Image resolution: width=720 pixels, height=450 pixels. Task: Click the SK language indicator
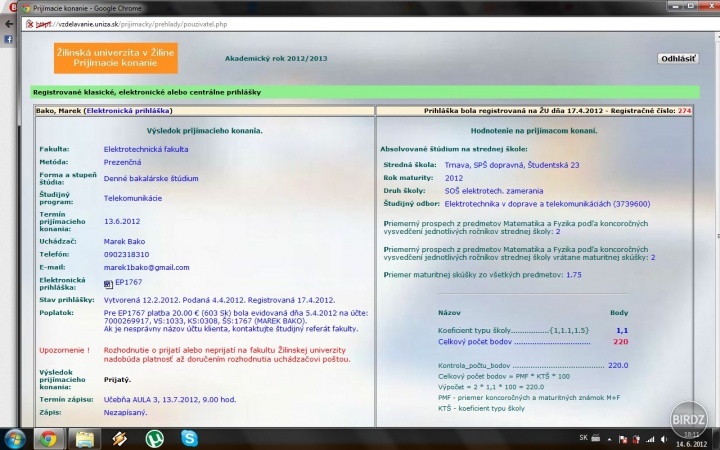(583, 438)
